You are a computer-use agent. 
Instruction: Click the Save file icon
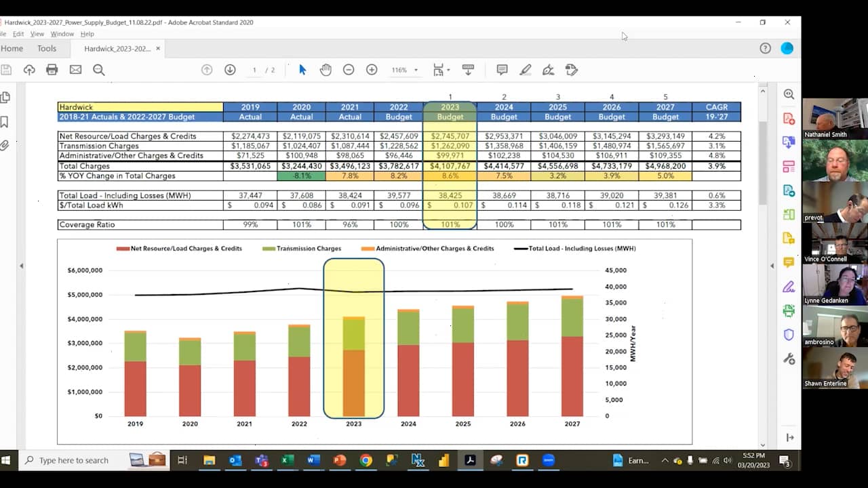[6, 70]
